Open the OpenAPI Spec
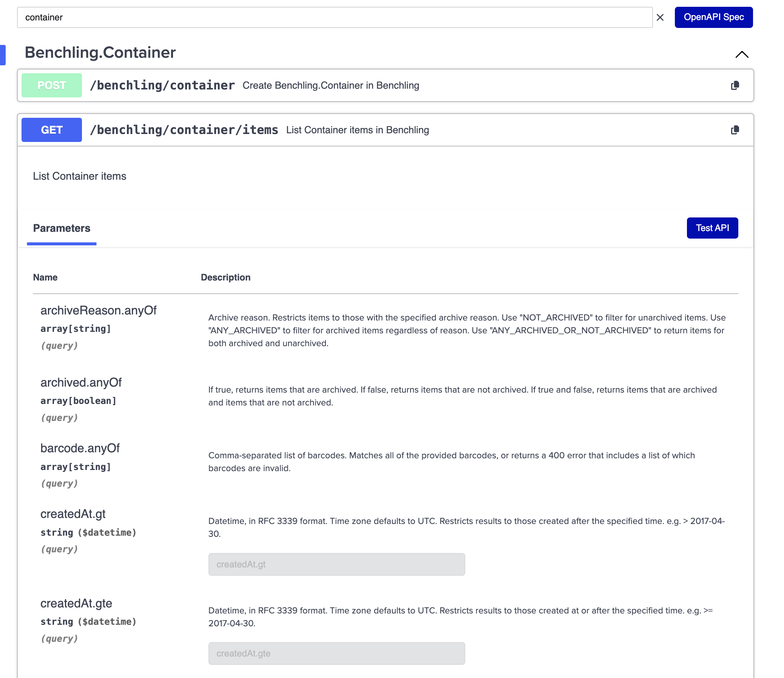The height and width of the screenshot is (678, 784). coord(714,17)
